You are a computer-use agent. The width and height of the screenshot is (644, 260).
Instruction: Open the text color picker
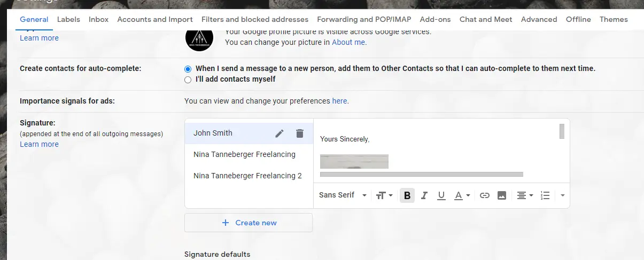pos(462,195)
